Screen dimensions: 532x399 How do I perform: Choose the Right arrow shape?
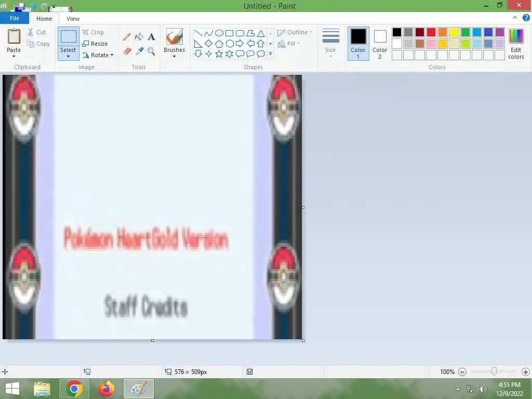tap(240, 44)
